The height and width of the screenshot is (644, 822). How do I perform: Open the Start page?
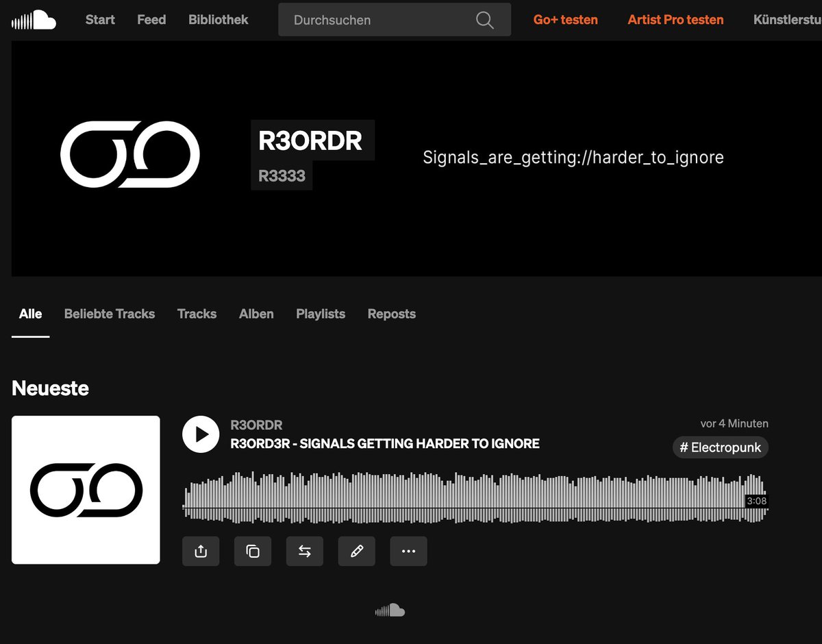pos(100,20)
